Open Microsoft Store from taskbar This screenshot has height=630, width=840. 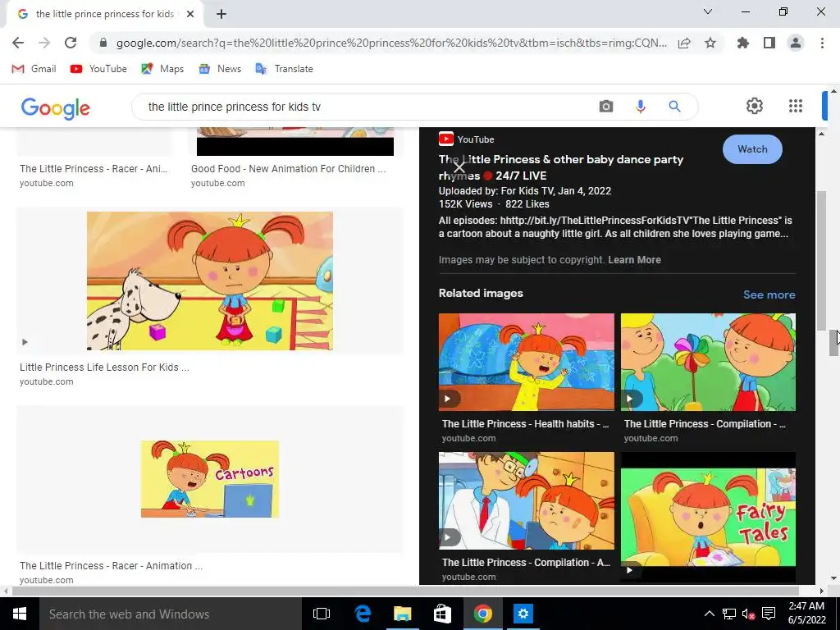[442, 614]
